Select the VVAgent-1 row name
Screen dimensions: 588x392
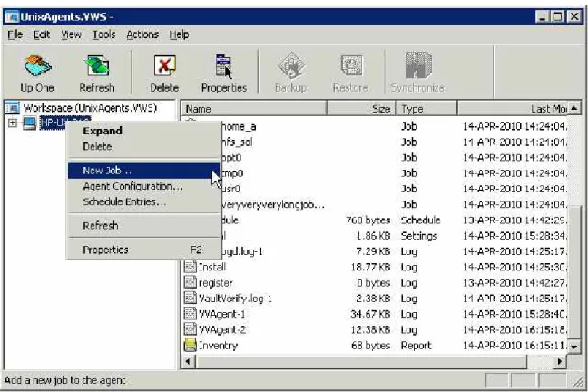click(222, 314)
